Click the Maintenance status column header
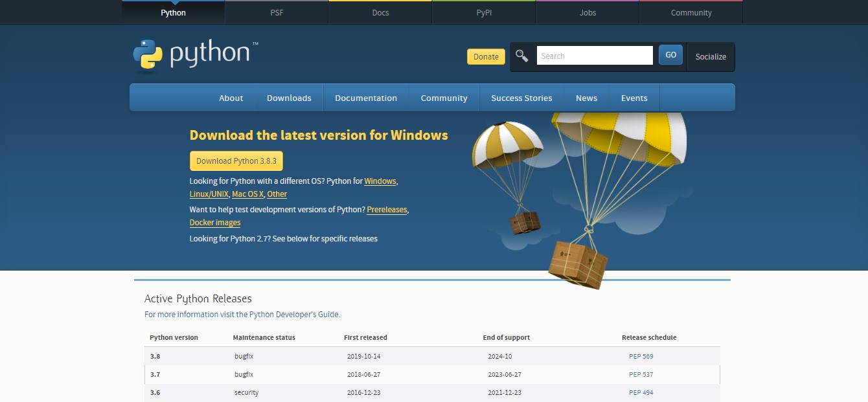868x402 pixels. [x=264, y=338]
